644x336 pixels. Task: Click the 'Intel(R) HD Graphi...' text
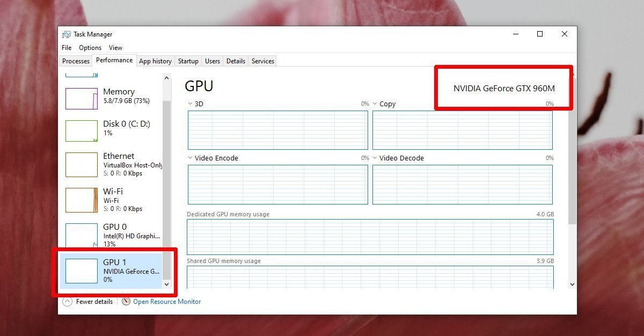pyautogui.click(x=131, y=236)
